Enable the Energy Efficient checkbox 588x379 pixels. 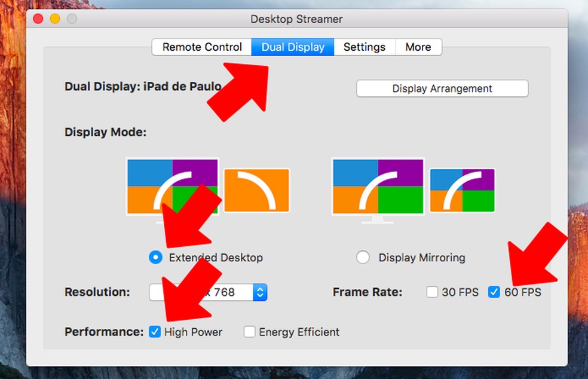click(x=250, y=332)
